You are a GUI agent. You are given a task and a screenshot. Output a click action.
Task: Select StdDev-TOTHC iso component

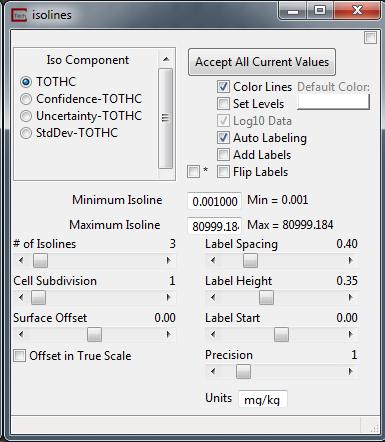pyautogui.click(x=26, y=133)
